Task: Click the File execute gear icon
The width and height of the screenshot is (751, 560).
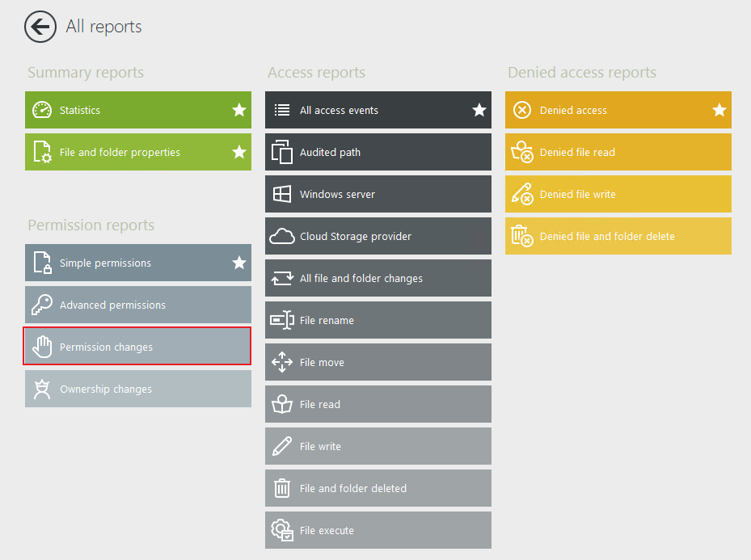Action: pyautogui.click(x=282, y=530)
